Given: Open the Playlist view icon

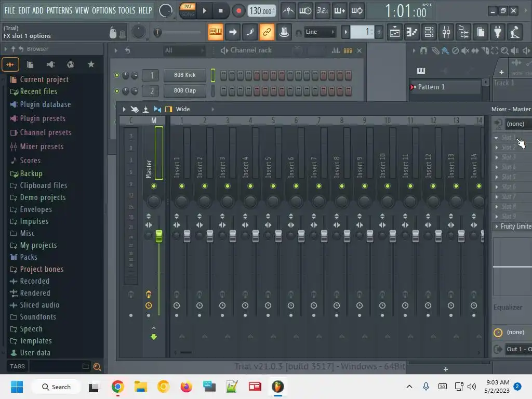Looking at the screenshot, I should (395, 32).
